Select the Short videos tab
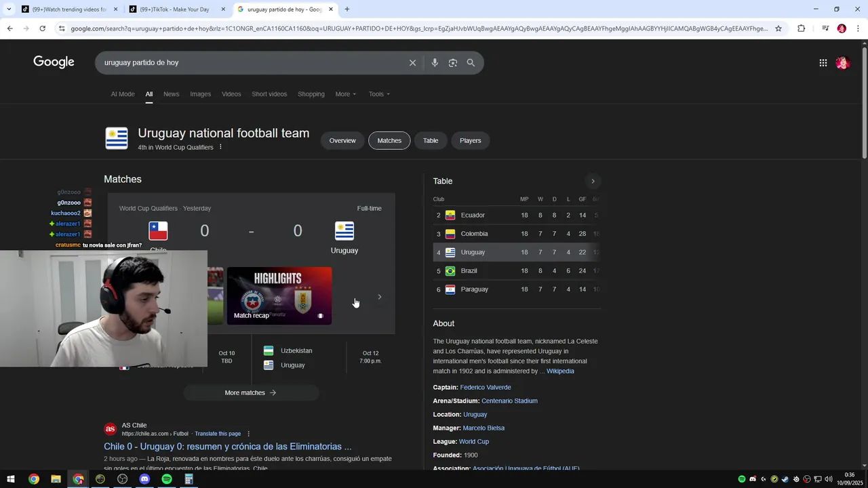The image size is (868, 488). tap(269, 94)
